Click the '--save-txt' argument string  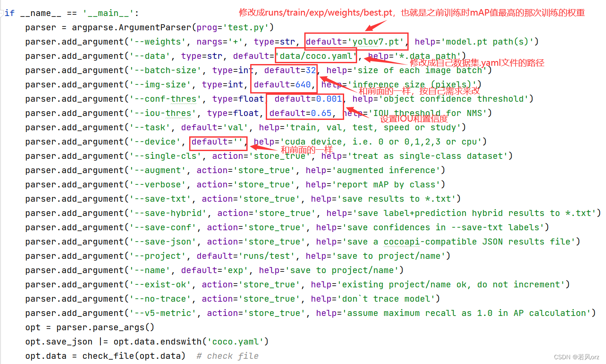pyautogui.click(x=161, y=199)
